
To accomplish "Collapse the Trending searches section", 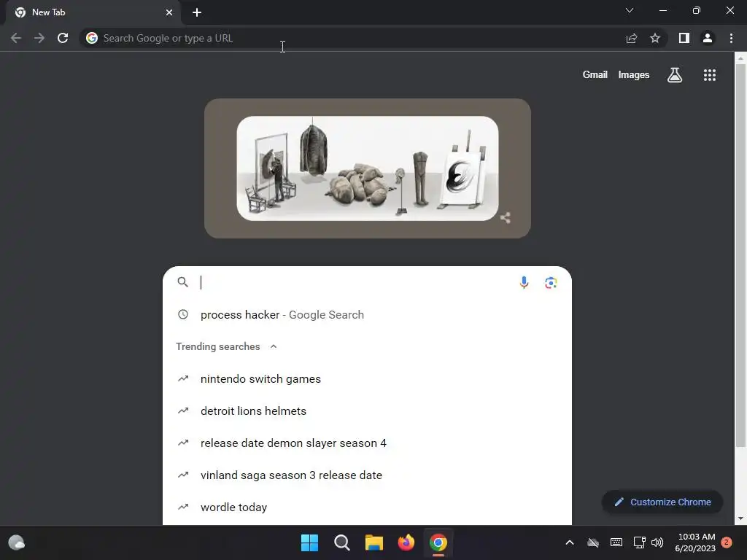I will coord(274,346).
